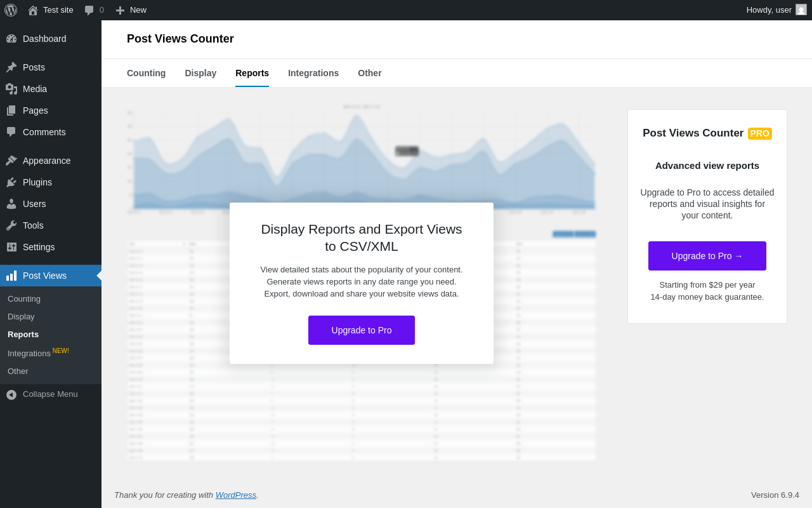
Task: Follow the WordPress footer link
Action: coord(236,495)
